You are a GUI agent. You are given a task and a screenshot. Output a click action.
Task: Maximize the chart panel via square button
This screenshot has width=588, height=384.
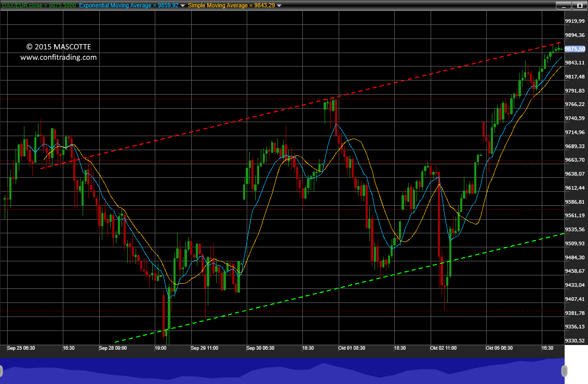(580, 6)
